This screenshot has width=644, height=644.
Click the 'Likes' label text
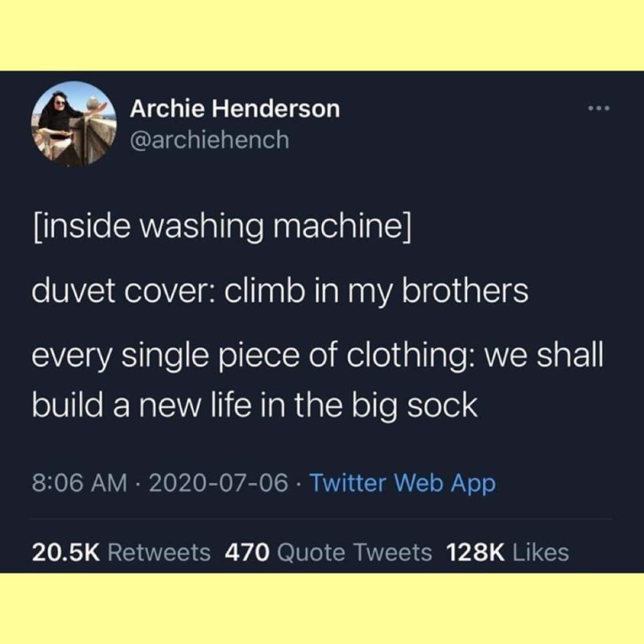click(x=540, y=552)
